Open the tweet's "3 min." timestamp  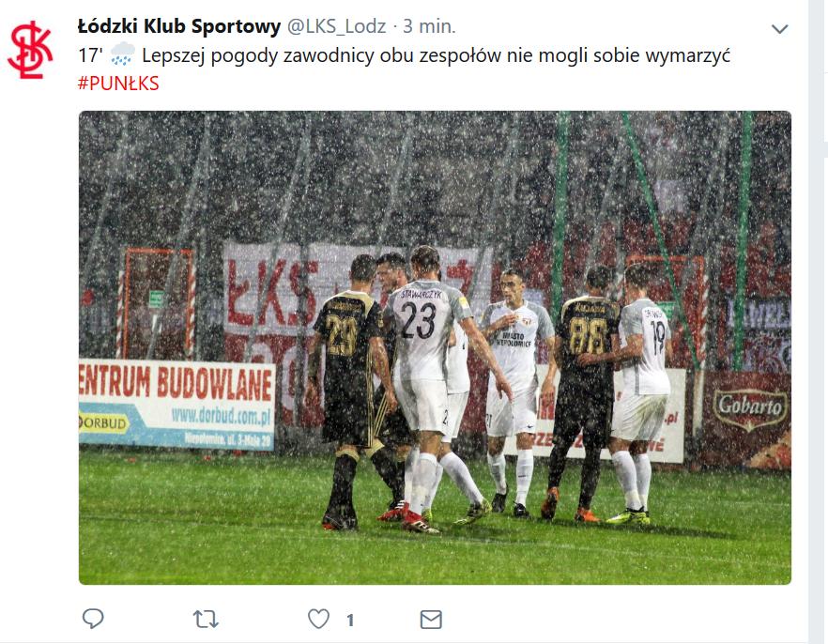pos(429,26)
